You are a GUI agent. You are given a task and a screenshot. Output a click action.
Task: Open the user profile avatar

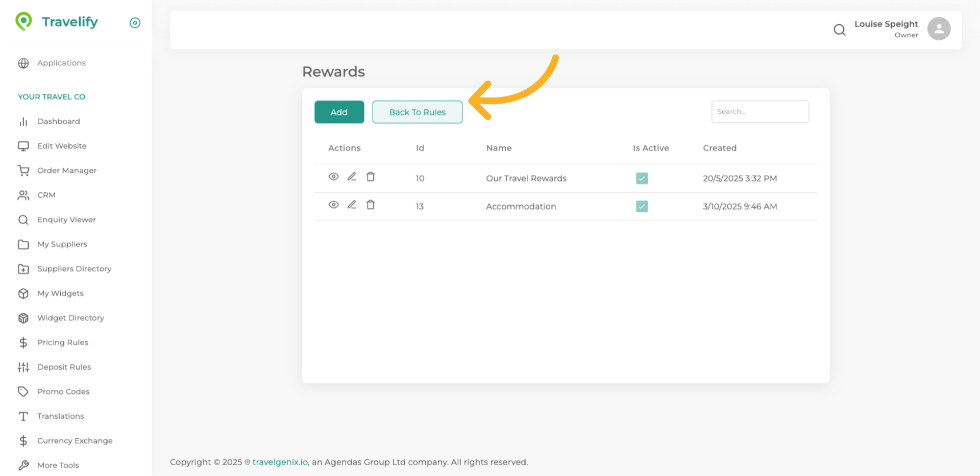tap(939, 29)
